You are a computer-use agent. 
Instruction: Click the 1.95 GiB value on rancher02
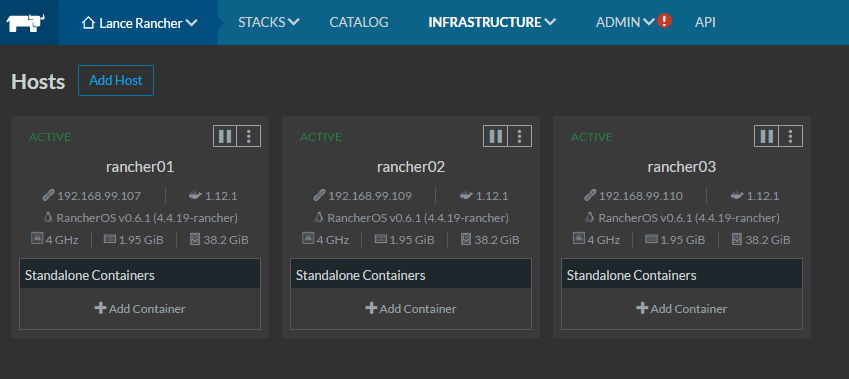coord(412,239)
